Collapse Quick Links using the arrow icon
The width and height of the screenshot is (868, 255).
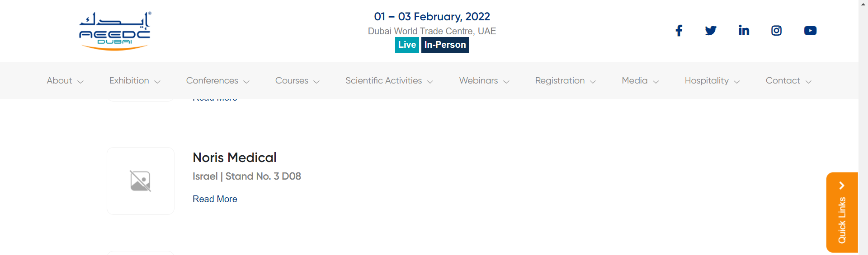coord(842,185)
